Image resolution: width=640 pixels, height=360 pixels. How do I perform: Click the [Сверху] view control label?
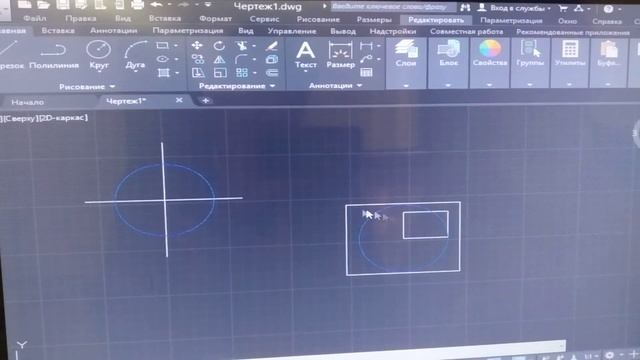(20, 118)
